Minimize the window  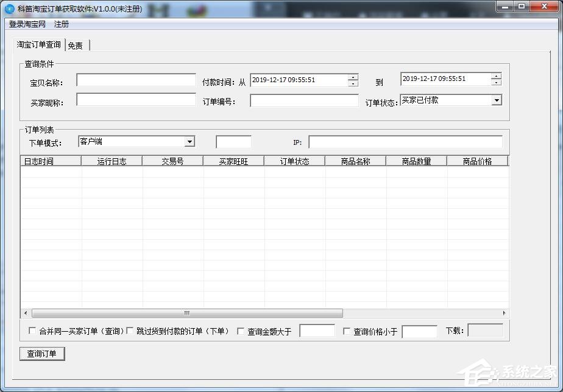(x=506, y=7)
